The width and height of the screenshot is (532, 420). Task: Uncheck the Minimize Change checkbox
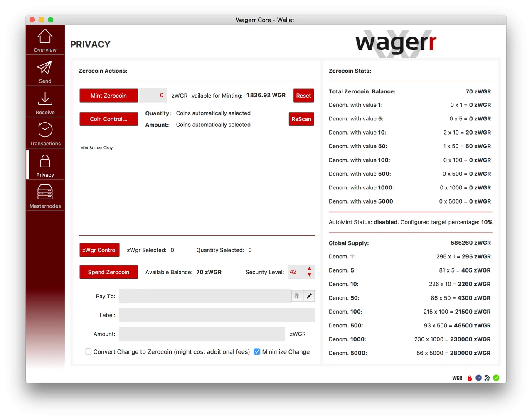pyautogui.click(x=257, y=351)
